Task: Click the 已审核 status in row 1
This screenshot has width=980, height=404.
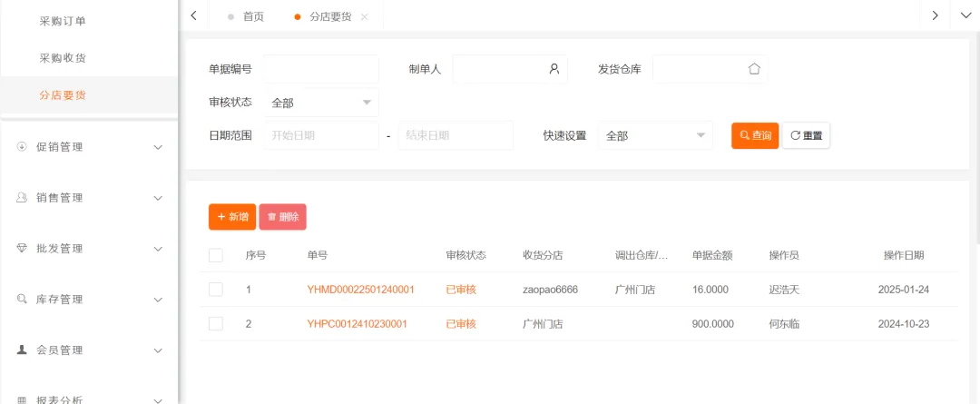Action: tap(461, 290)
